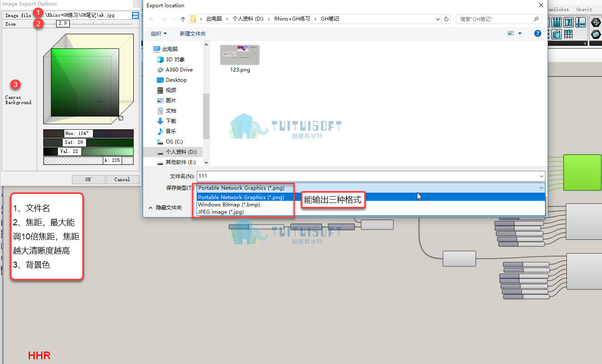The height and width of the screenshot is (364, 602).
Task: Collapse the 保存类型 dropdown list
Action: [x=542, y=188]
